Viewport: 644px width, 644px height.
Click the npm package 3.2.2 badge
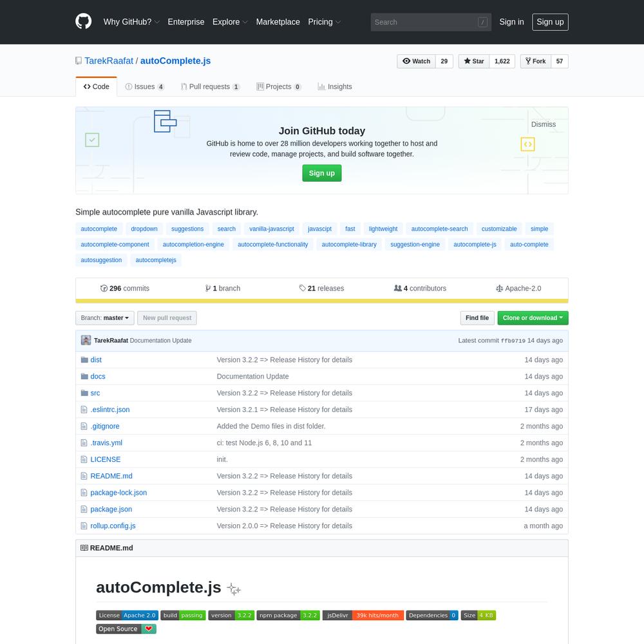[289, 615]
